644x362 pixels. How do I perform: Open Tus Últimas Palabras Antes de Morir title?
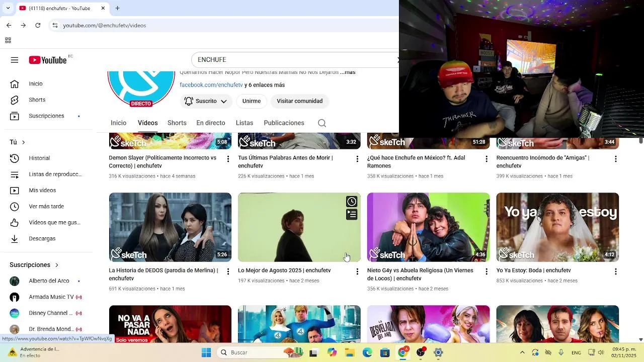pos(285,162)
